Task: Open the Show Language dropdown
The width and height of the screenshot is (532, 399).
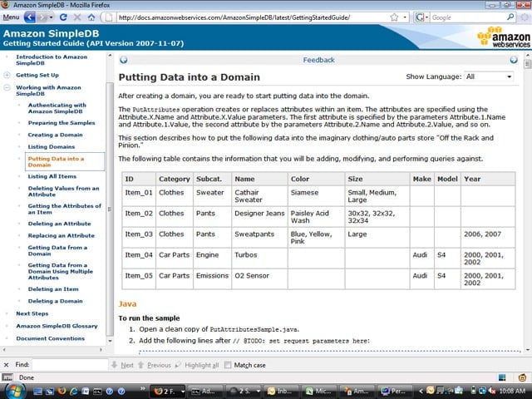Action: tap(489, 76)
